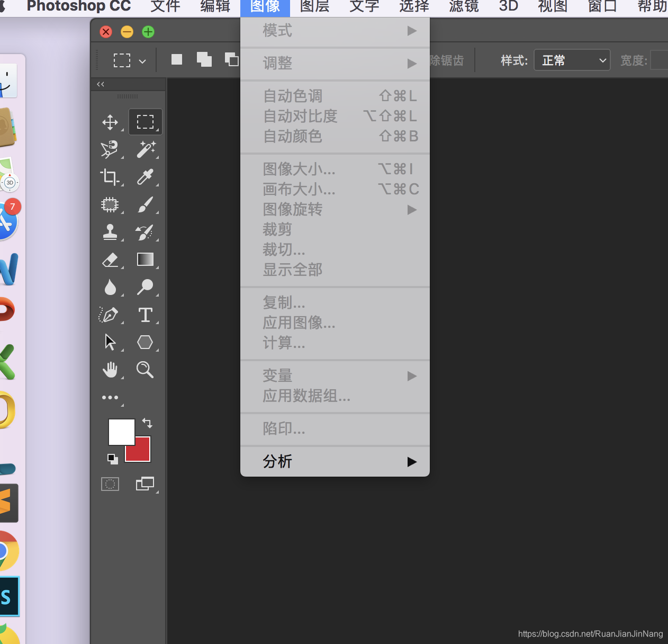Choose 自动颜色 menu item
The height and width of the screenshot is (644, 668).
(335, 137)
